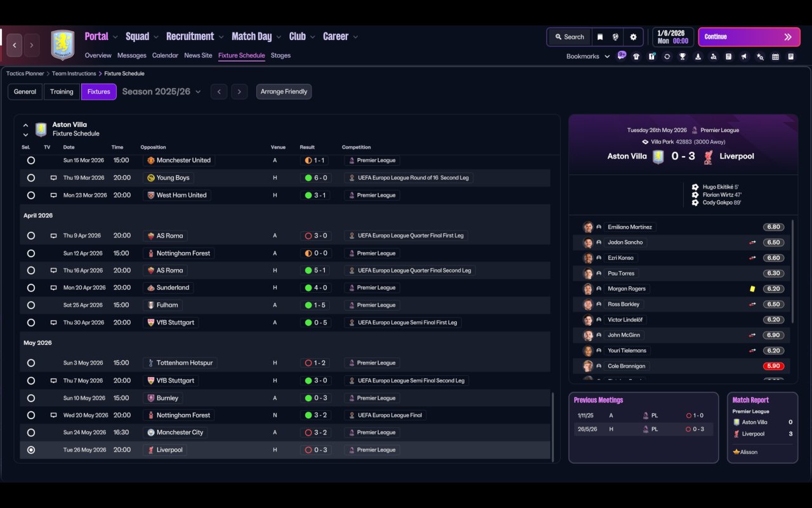Switch to the Messages tab
Screen dimensions: 812x508
click(x=132, y=56)
